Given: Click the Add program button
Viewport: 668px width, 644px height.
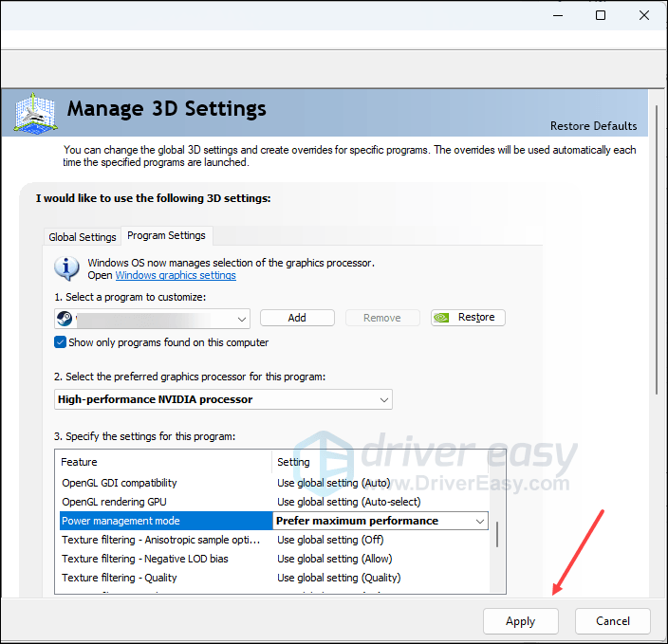Looking at the screenshot, I should coord(297,318).
